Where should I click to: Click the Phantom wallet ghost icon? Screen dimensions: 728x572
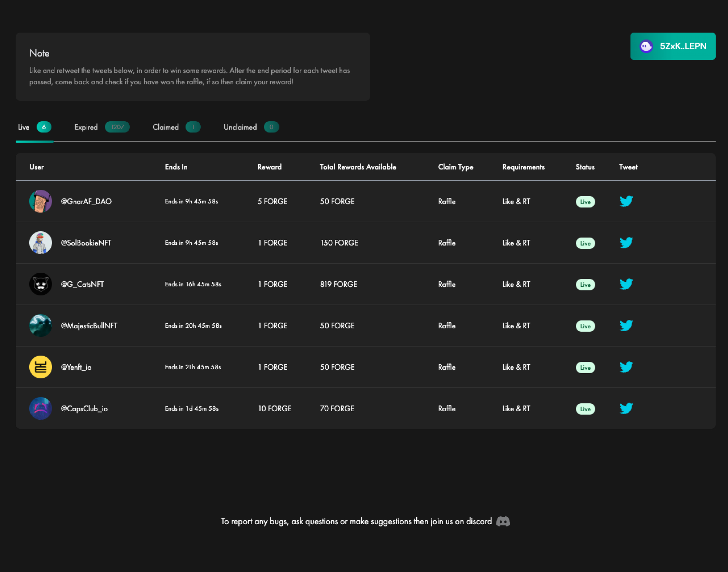pyautogui.click(x=647, y=46)
